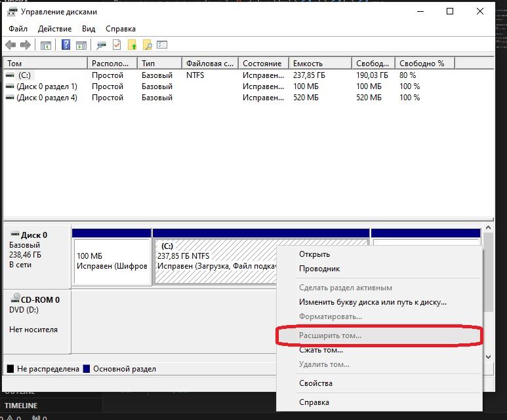Click the folder search magnifier toolbar icon

tap(148, 45)
